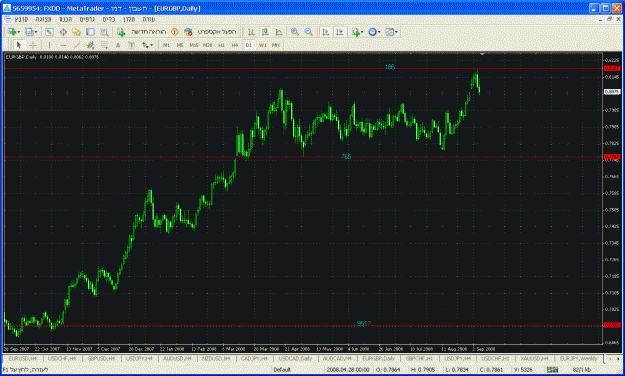The image size is (625, 376).
Task: Toggle the Navigator star-folder icon
Action: click(77, 32)
